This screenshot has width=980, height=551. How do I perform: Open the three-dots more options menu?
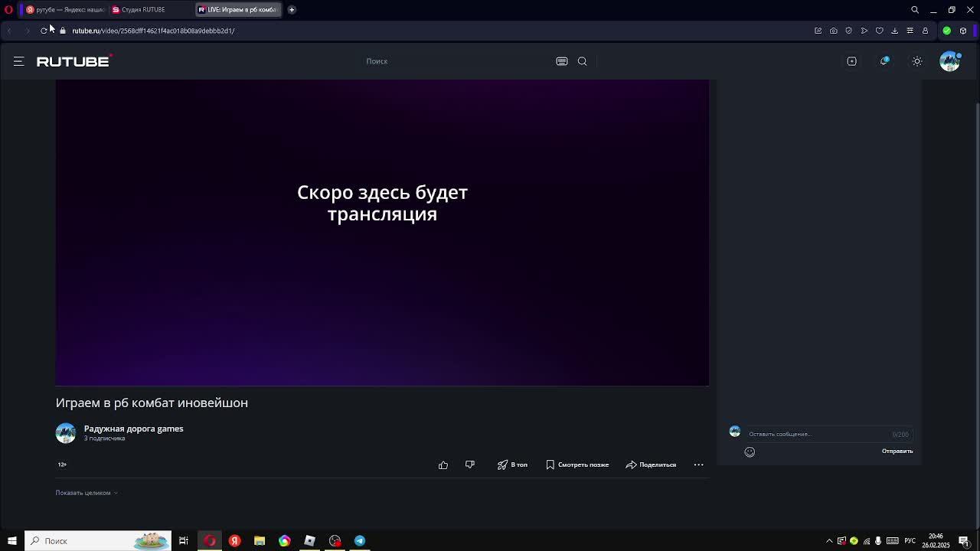(x=698, y=465)
